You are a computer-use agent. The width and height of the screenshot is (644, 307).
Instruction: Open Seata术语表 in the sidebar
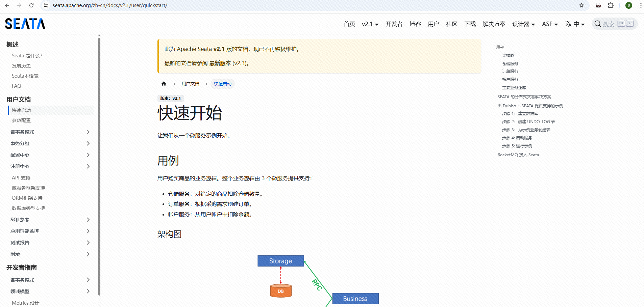25,76
